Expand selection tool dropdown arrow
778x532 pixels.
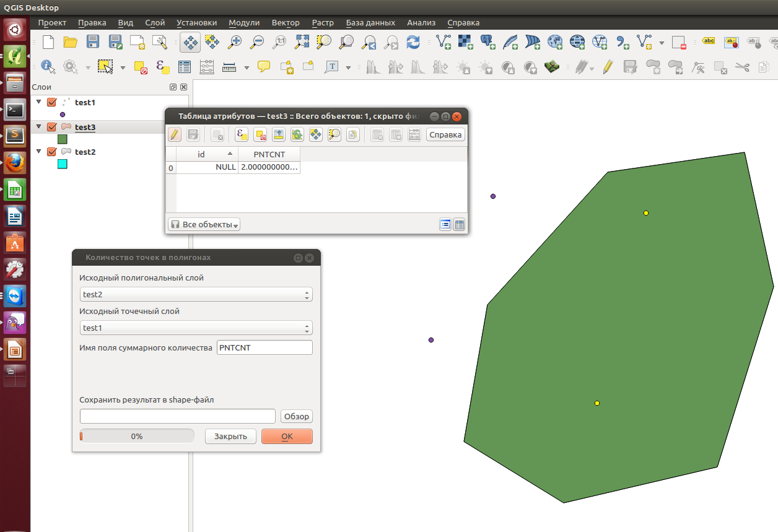click(123, 67)
